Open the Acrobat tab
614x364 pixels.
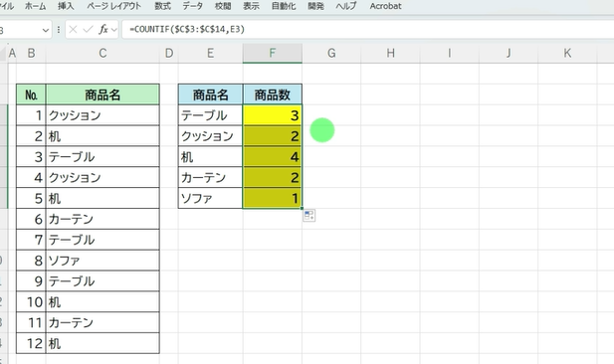click(x=386, y=6)
